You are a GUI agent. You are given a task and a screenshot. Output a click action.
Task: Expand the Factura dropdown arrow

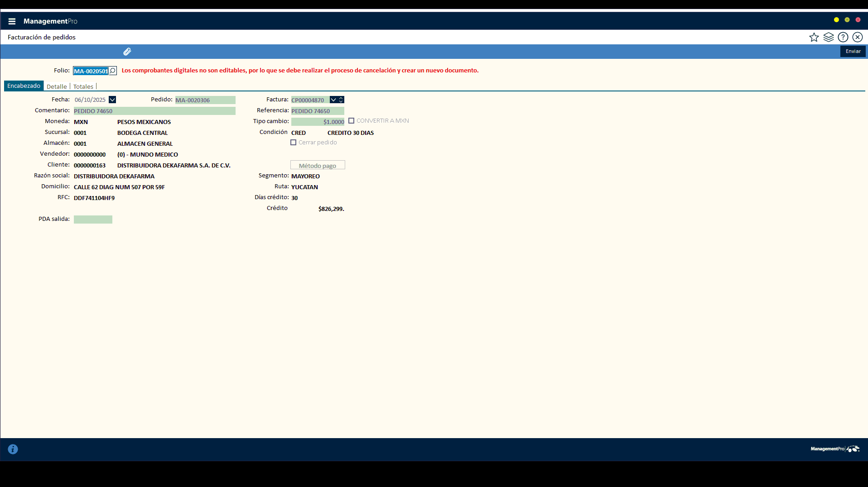pos(333,100)
